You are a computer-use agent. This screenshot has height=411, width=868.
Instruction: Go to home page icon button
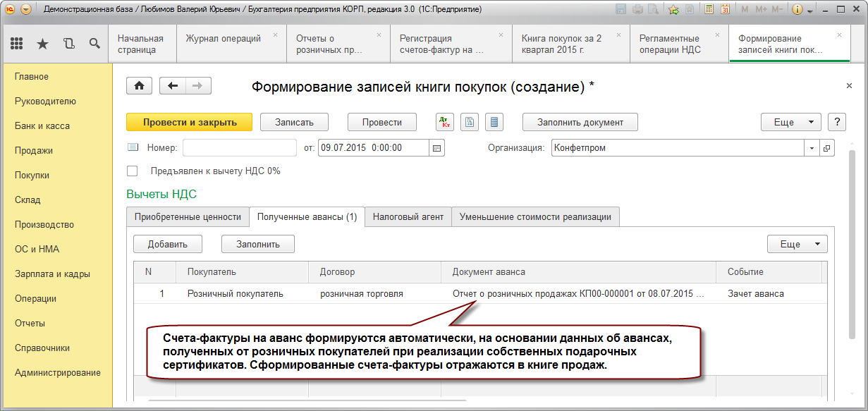140,85
